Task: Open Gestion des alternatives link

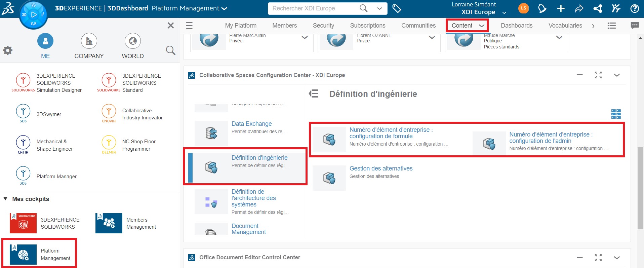Action: [381, 168]
